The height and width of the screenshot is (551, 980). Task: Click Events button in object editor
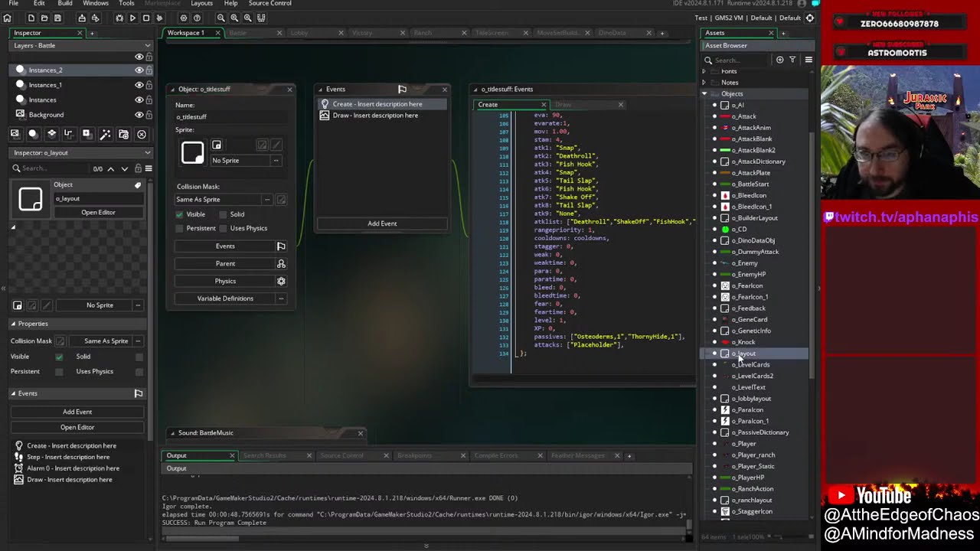click(x=225, y=246)
